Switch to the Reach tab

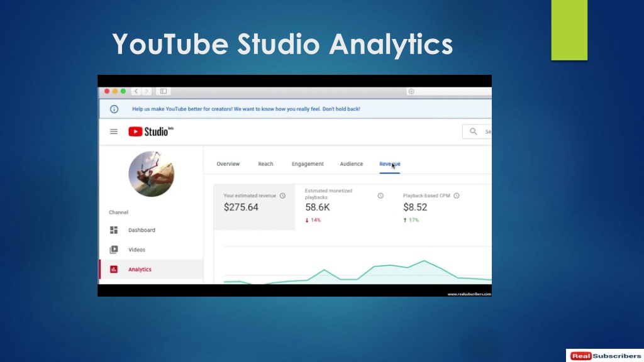pos(265,164)
